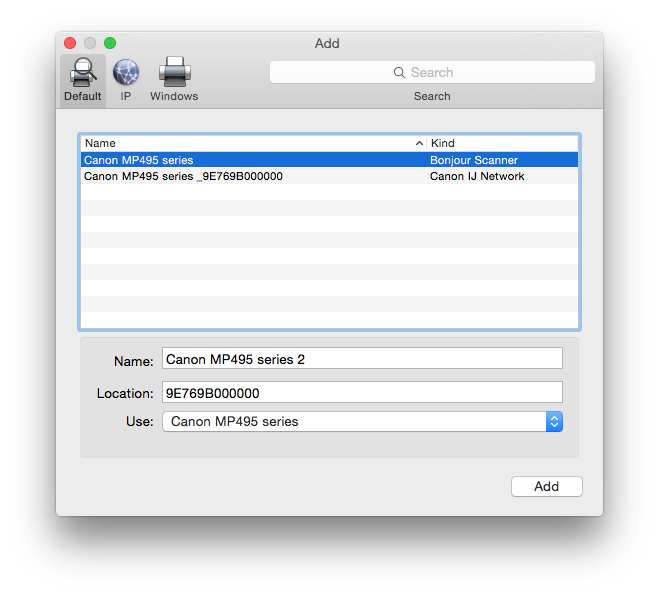
Task: Select Canon MP495 series Bonjour Scanner row
Action: (x=329, y=160)
